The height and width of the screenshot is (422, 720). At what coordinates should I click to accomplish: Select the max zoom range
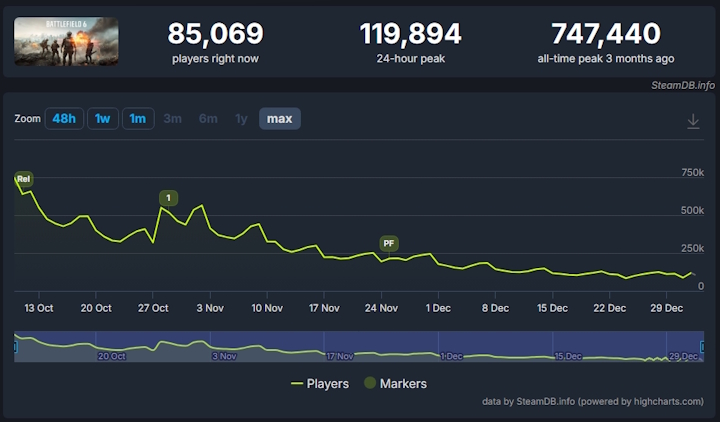point(280,118)
